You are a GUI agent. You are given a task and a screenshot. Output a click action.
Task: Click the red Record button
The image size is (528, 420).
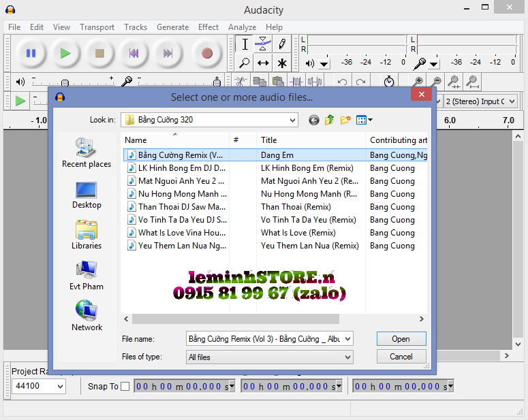206,53
